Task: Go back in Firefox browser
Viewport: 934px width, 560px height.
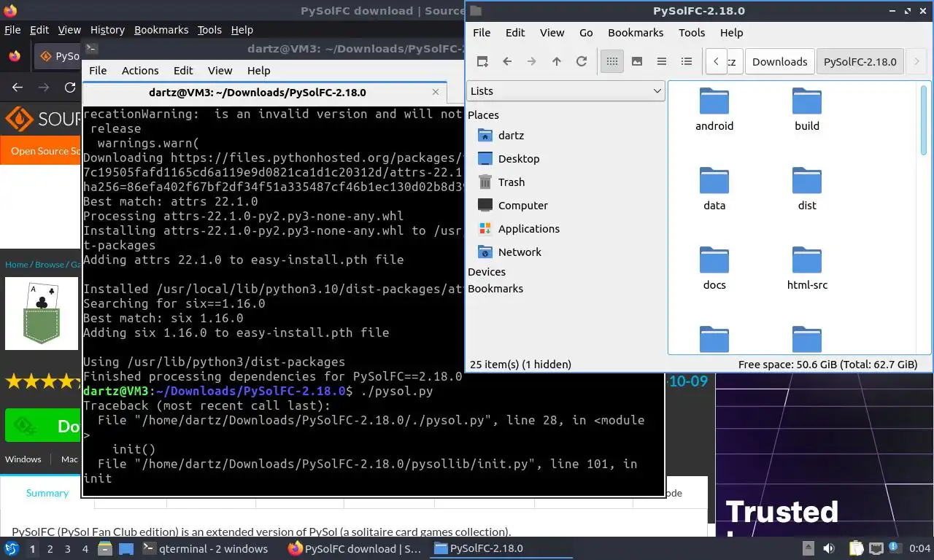Action: pyautogui.click(x=18, y=87)
